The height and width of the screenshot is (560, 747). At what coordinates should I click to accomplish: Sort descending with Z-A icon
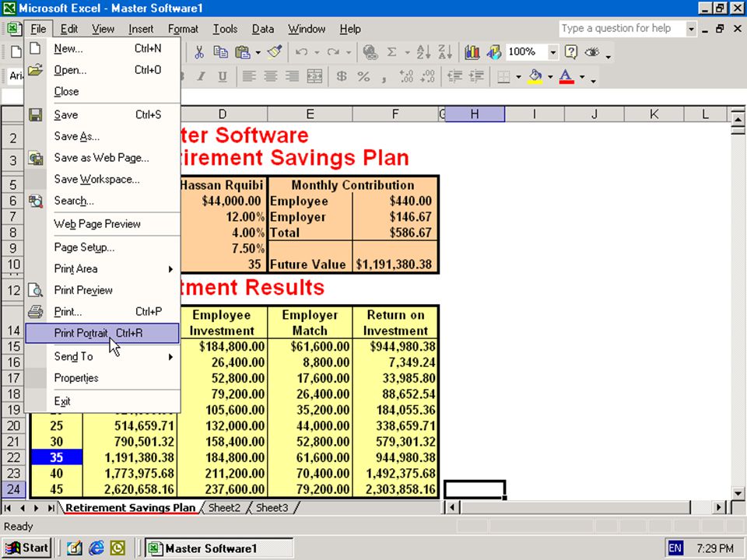point(445,52)
